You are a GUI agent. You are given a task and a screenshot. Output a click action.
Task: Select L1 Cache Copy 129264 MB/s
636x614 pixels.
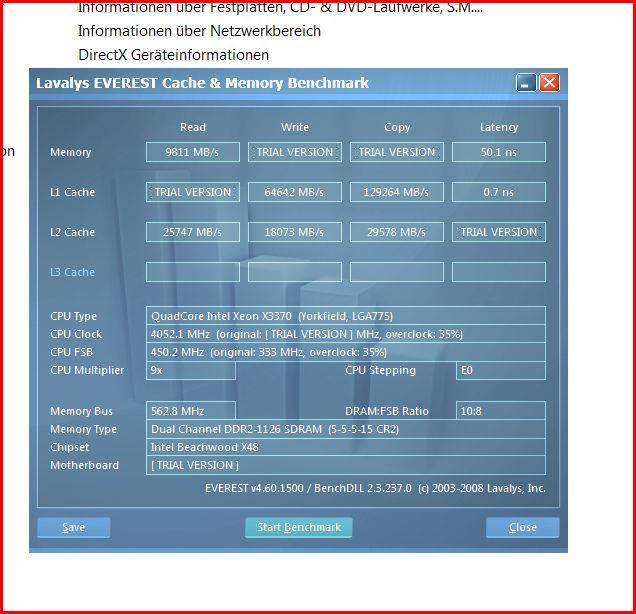(397, 192)
